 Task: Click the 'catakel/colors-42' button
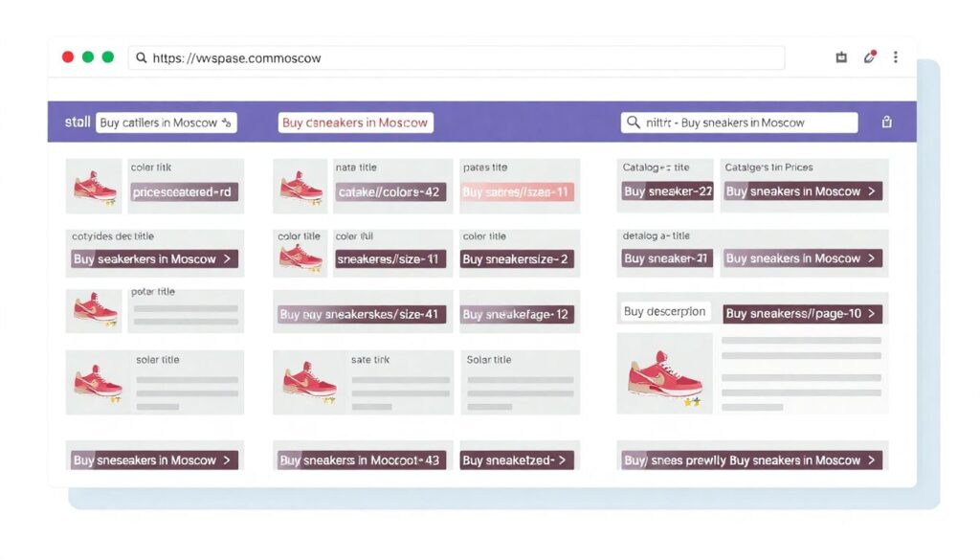click(x=390, y=191)
